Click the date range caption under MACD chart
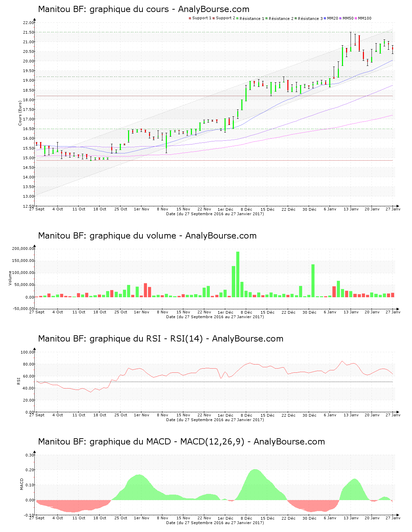This screenshot has height=532, width=412. (x=215, y=523)
